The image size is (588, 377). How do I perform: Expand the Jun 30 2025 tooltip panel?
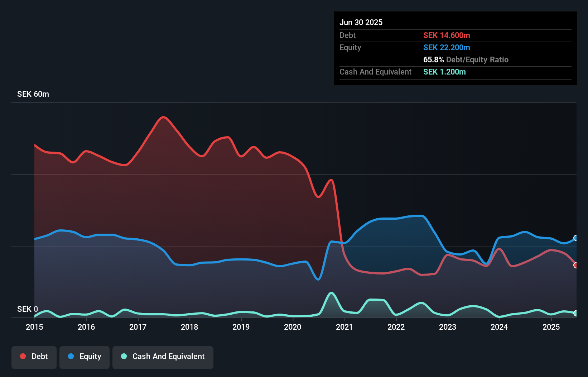(361, 22)
